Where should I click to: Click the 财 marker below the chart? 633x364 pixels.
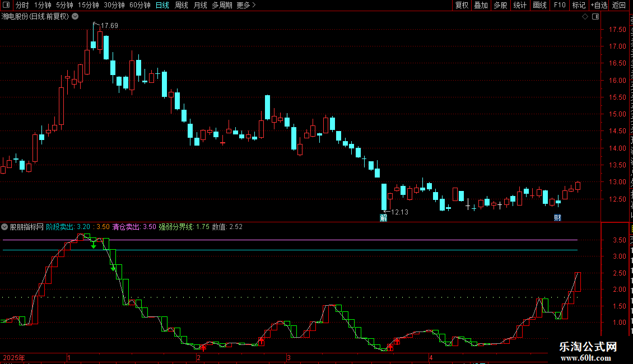coord(557,218)
